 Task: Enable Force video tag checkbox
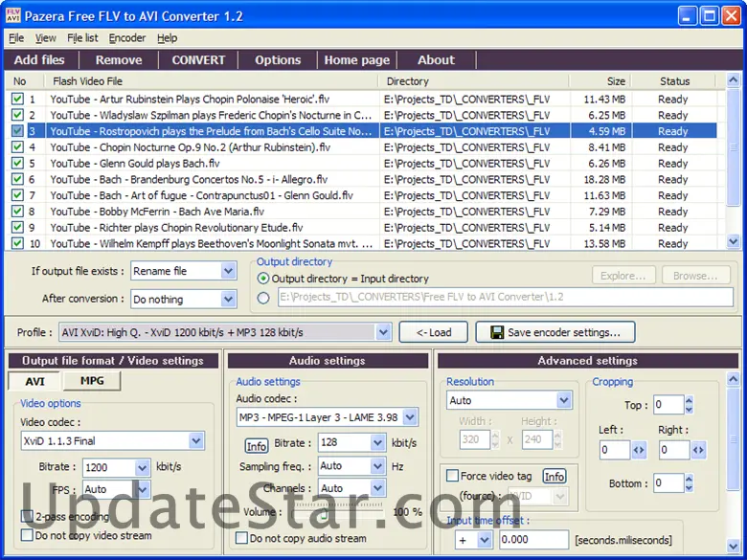click(453, 476)
